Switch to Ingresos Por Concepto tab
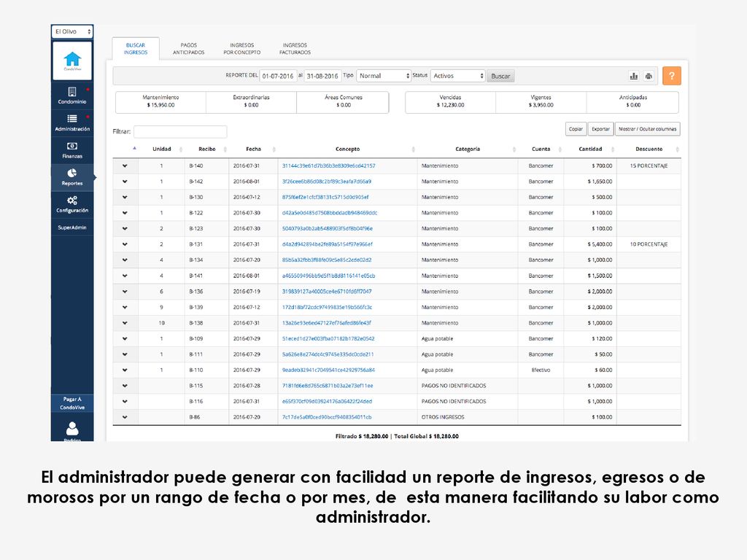The width and height of the screenshot is (747, 560). pyautogui.click(x=242, y=49)
